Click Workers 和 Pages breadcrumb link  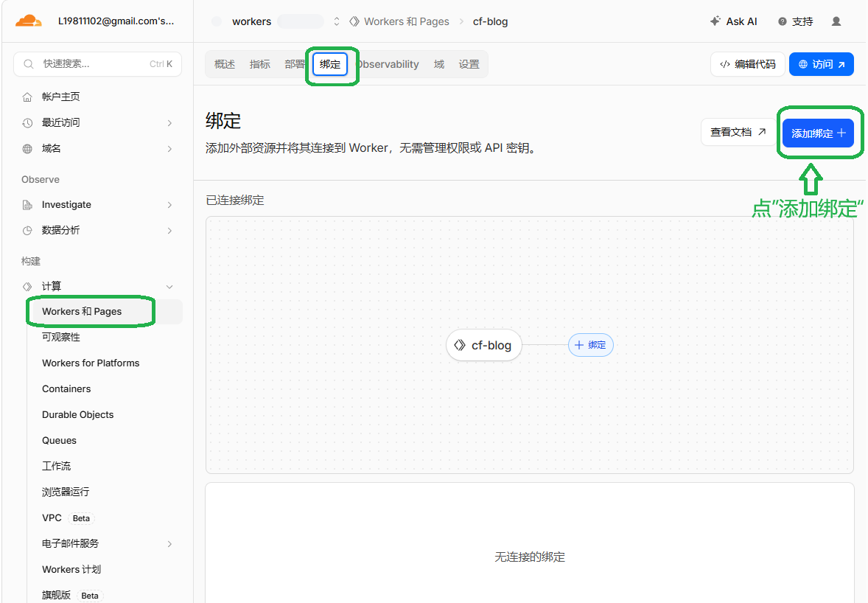406,21
